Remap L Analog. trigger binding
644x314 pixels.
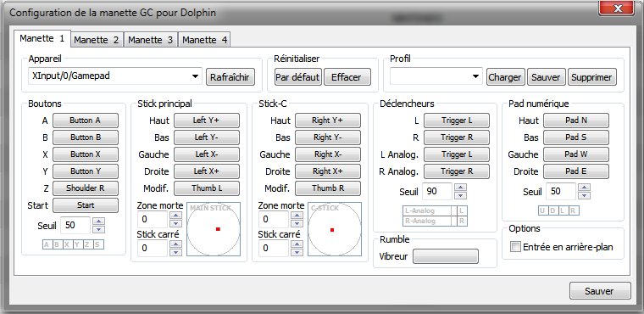457,154
